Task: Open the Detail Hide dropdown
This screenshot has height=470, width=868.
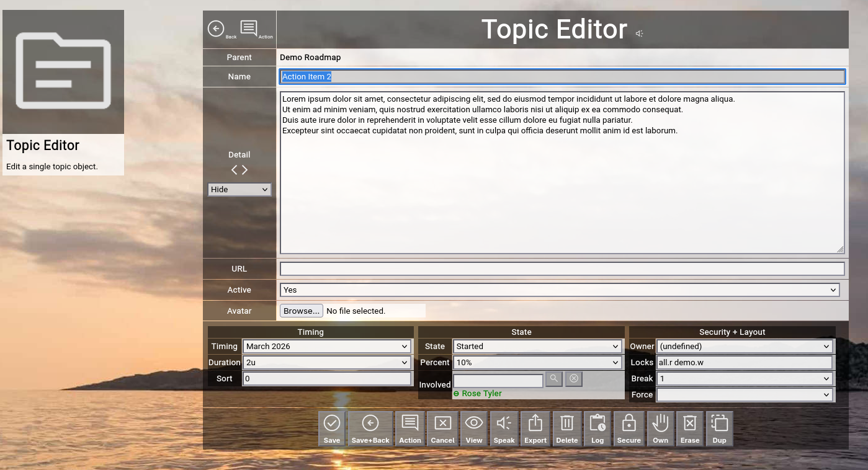Action: pos(239,190)
